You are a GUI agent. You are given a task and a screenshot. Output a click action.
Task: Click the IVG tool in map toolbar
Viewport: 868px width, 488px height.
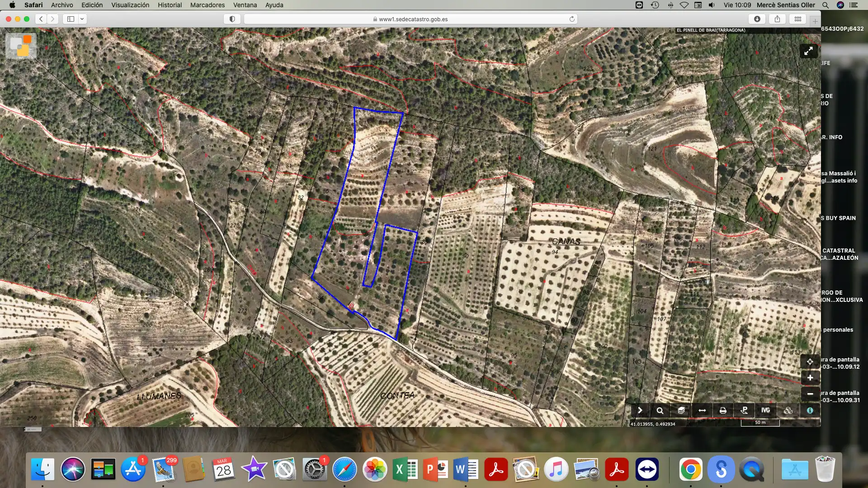tap(765, 410)
